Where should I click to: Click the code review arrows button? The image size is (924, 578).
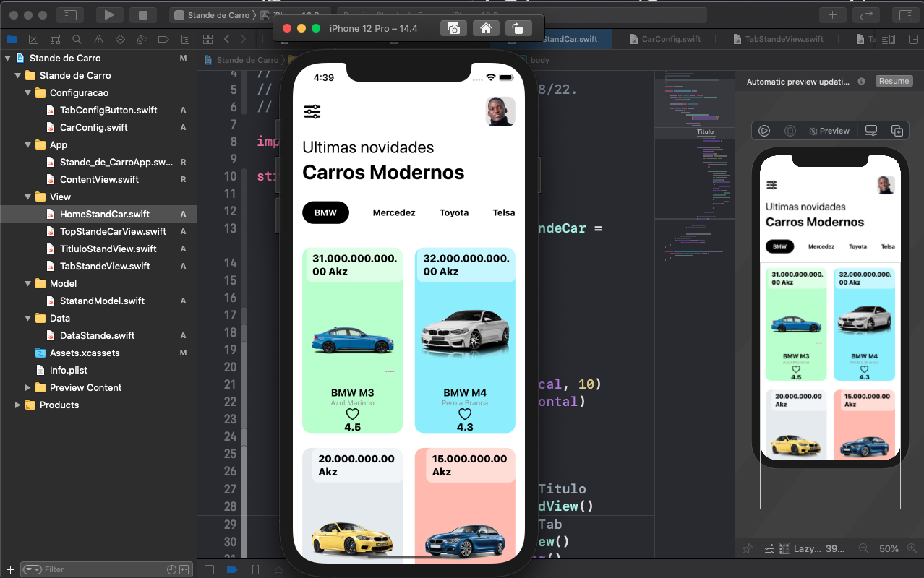click(865, 14)
